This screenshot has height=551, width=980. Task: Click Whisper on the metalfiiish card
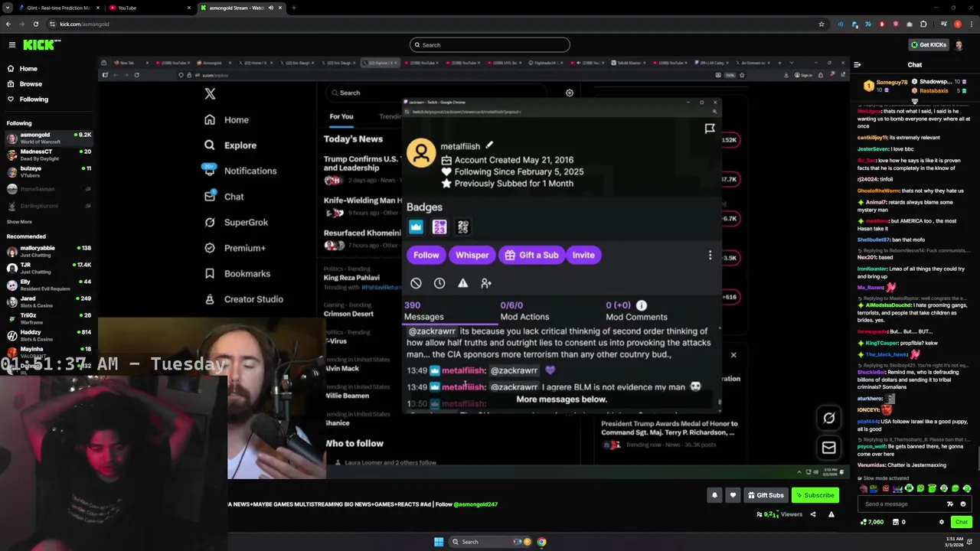[x=472, y=256]
